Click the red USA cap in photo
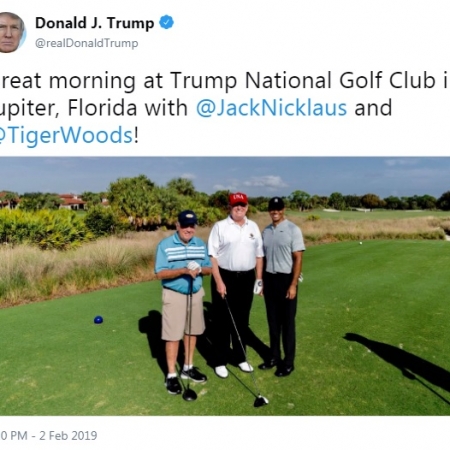 238,199
